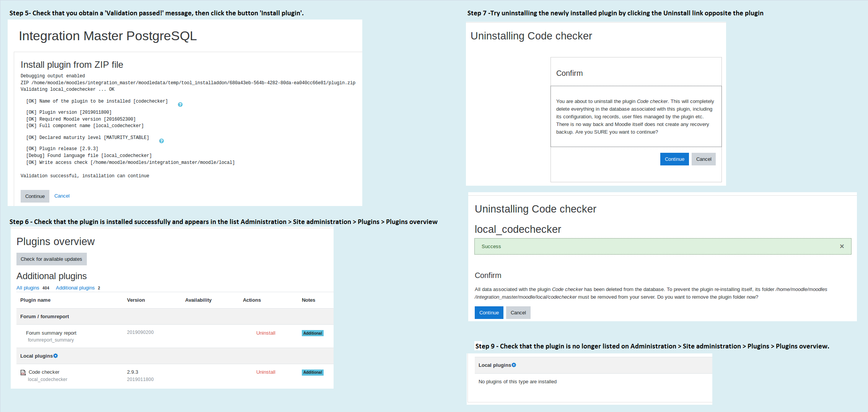868x412 pixels.
Task: Click 'Debugging output enabled' line
Action: 53,76
